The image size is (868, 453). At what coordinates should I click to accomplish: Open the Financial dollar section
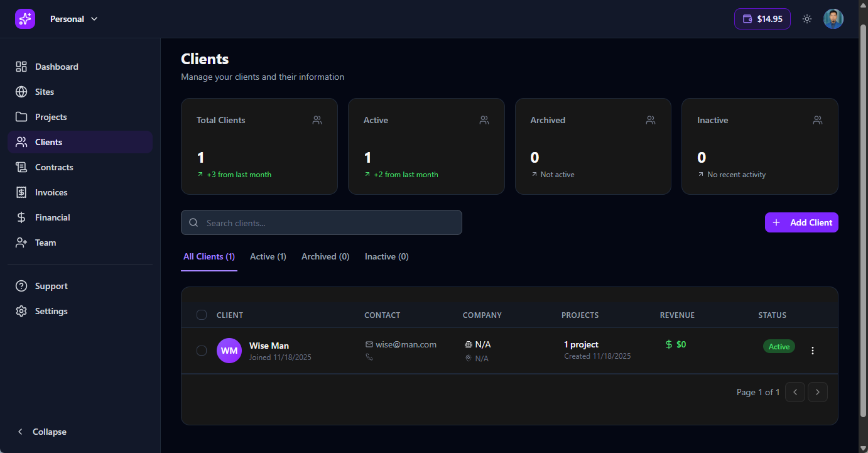pos(21,217)
